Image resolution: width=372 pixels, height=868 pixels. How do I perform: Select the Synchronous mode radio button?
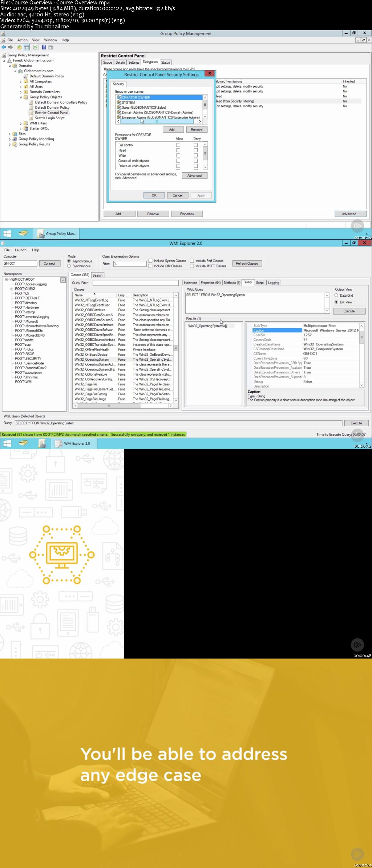[x=69, y=266]
